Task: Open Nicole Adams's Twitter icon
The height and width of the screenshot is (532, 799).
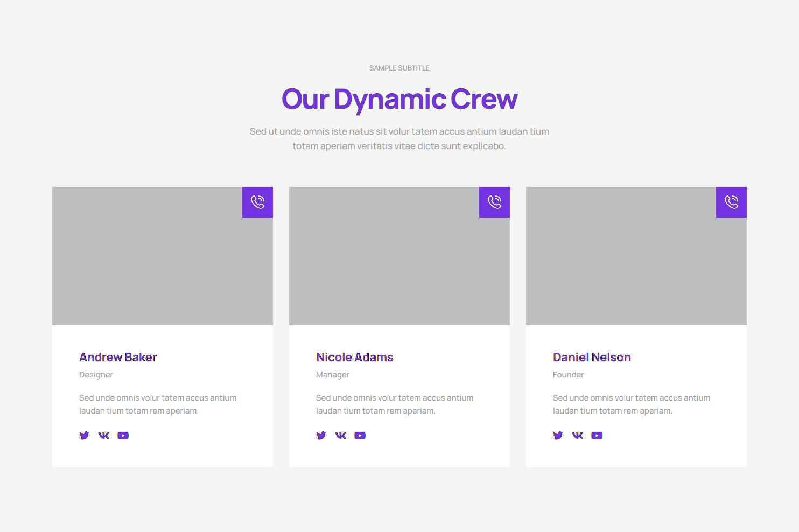Action: pyautogui.click(x=321, y=436)
